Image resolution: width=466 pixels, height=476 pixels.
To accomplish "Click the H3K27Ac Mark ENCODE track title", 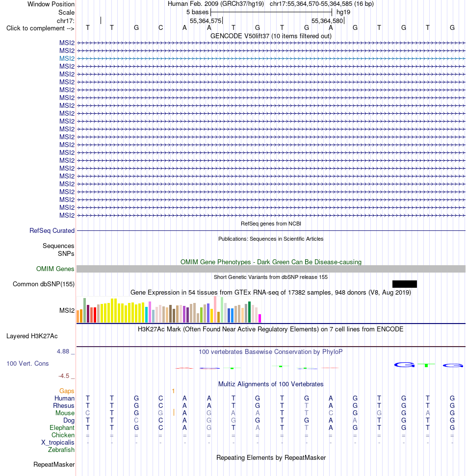I will (271, 329).
